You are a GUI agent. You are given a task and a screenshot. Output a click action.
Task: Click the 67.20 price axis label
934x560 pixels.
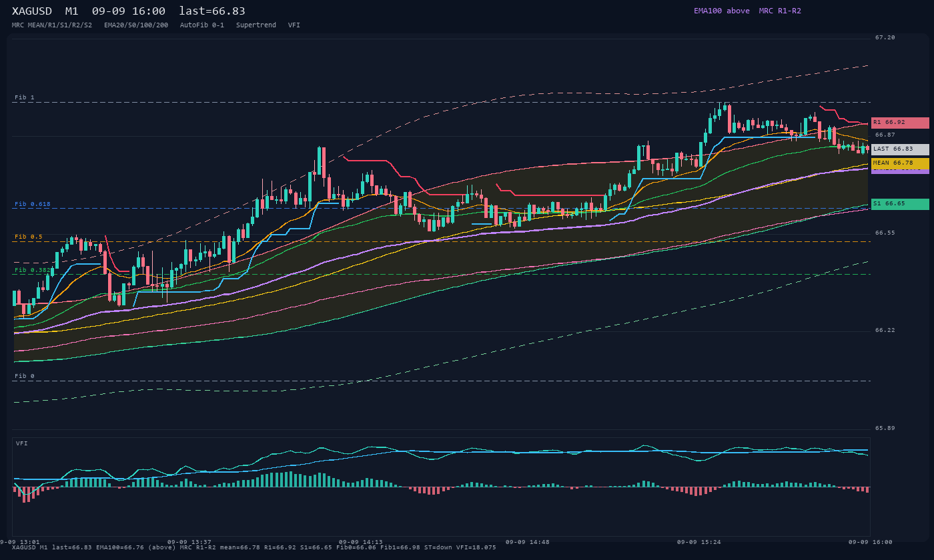(x=885, y=37)
